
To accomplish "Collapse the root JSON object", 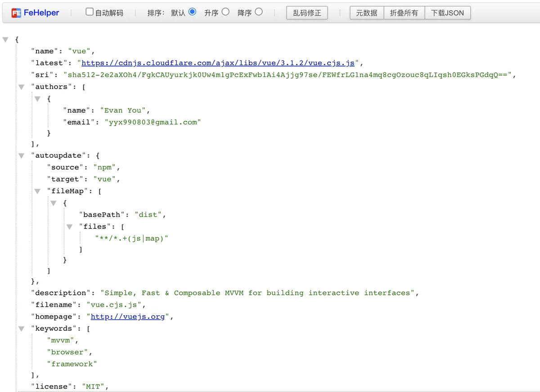I will point(5,40).
